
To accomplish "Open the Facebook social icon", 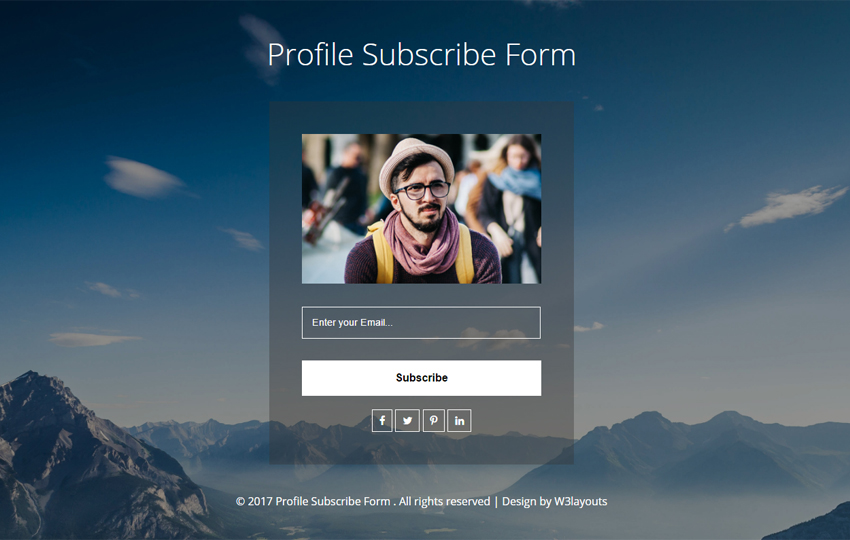I will pos(382,421).
